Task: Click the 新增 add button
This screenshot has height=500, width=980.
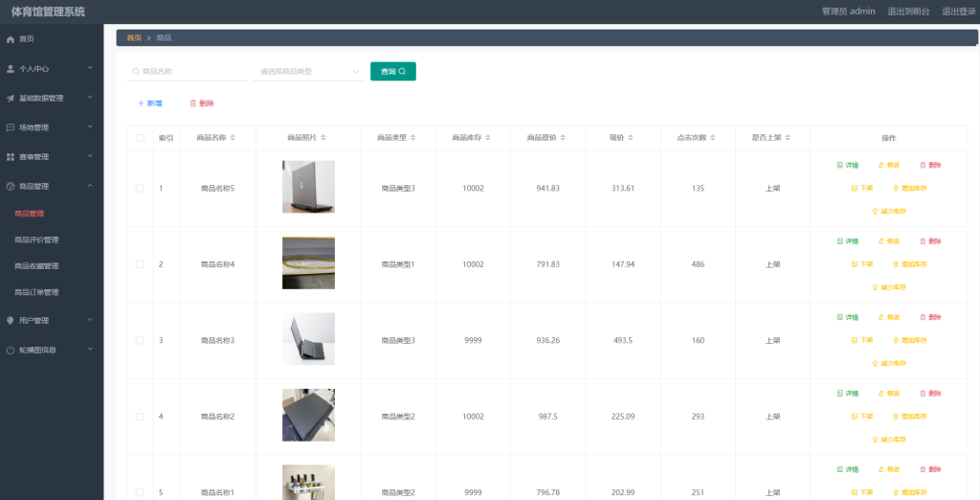Action: 150,103
